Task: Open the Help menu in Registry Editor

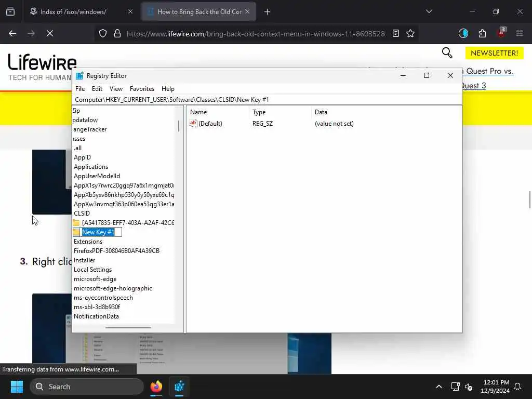Action: [168, 89]
